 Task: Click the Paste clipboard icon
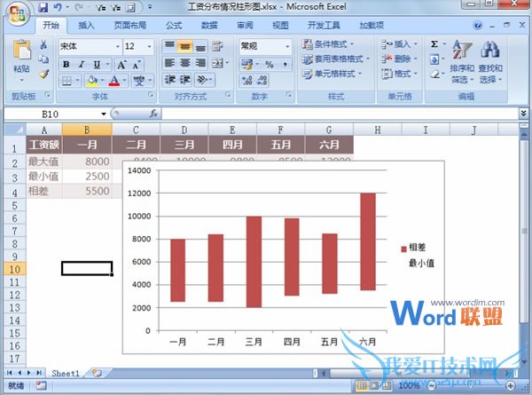click(22, 50)
